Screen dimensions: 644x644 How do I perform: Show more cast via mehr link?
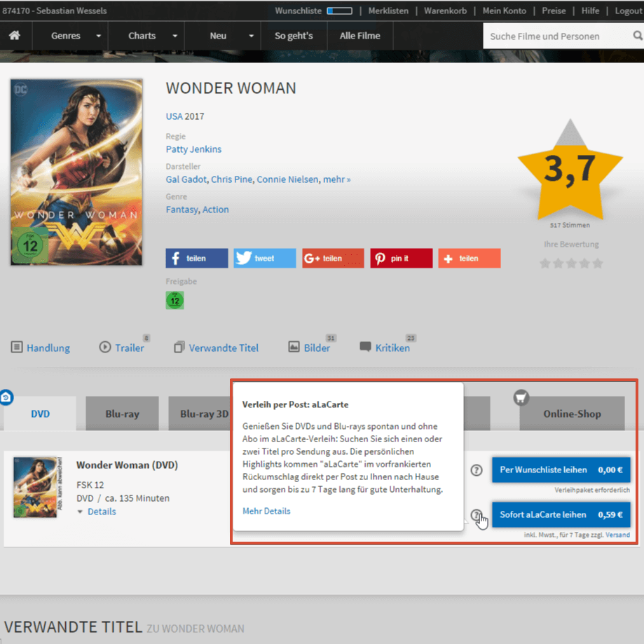click(x=337, y=179)
